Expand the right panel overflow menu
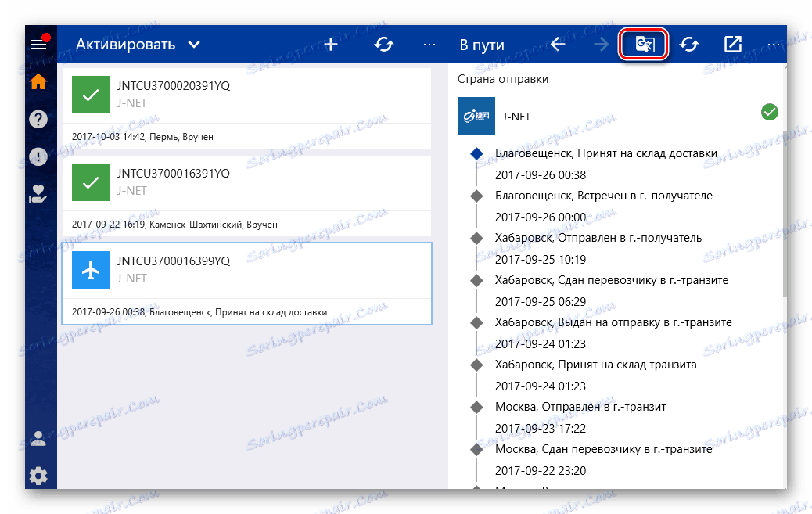The height and width of the screenshot is (514, 812). [x=775, y=45]
